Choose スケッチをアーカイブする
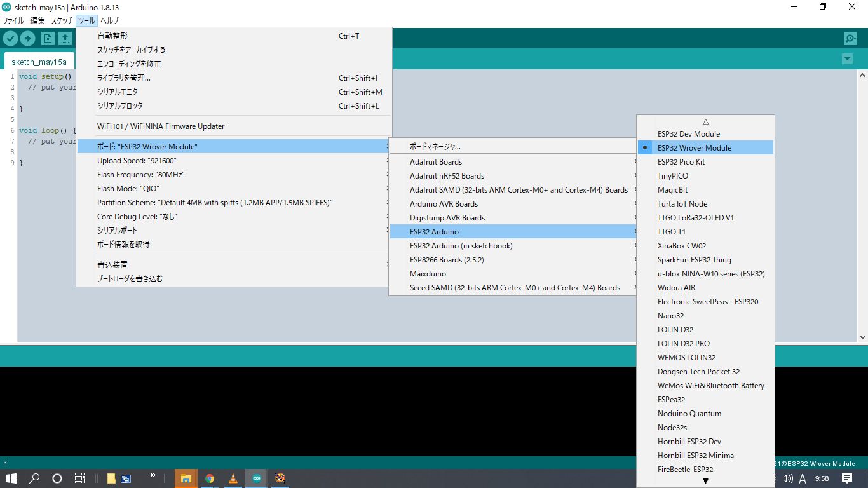Screen dimensions: 868x488 tap(234, 50)
